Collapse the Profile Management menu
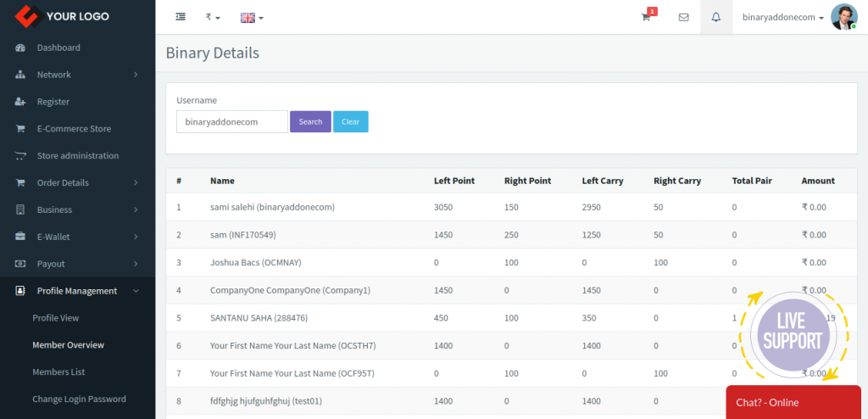Image resolution: width=868 pixels, height=419 pixels. pos(77,291)
